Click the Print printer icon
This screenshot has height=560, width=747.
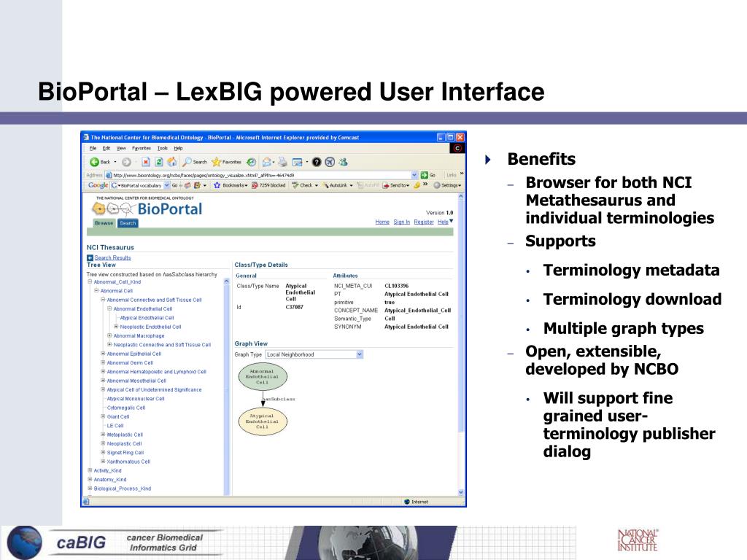[x=282, y=163]
